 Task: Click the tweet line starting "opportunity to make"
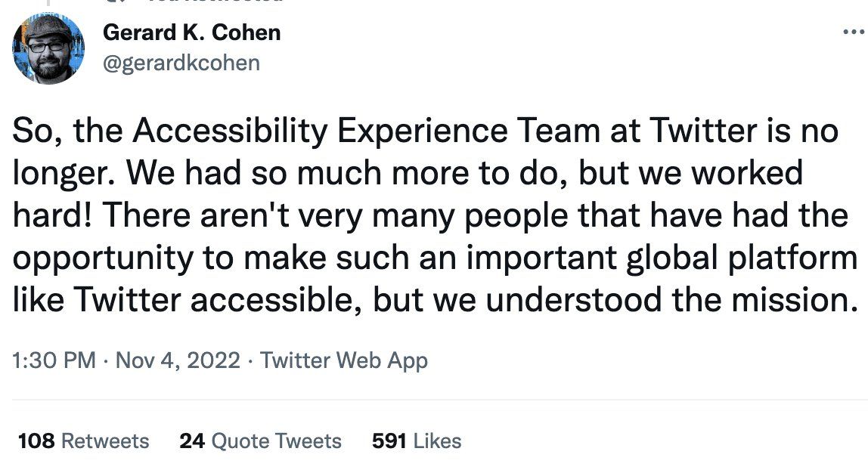click(x=435, y=259)
